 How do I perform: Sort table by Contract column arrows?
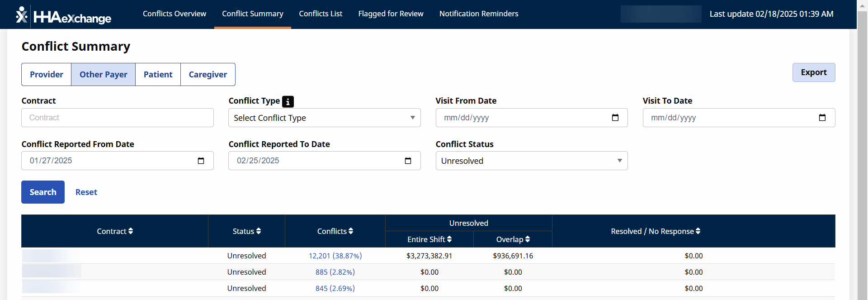[131, 231]
